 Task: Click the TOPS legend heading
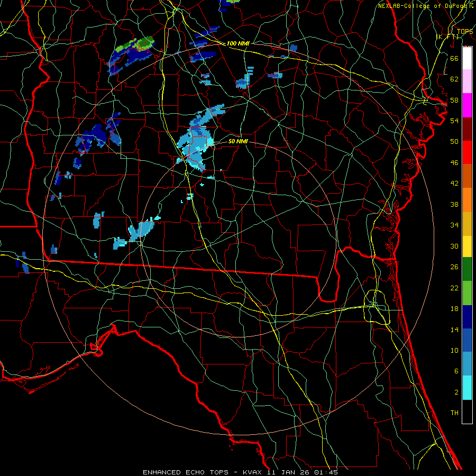(465, 31)
